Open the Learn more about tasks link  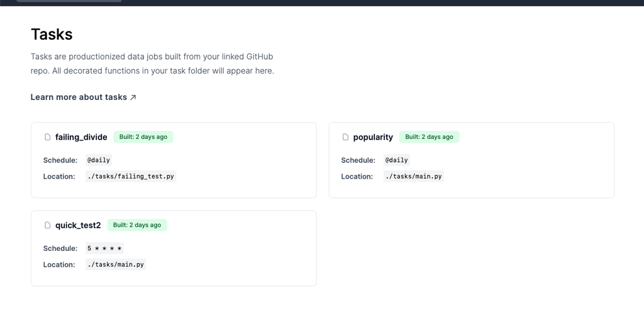point(79,97)
